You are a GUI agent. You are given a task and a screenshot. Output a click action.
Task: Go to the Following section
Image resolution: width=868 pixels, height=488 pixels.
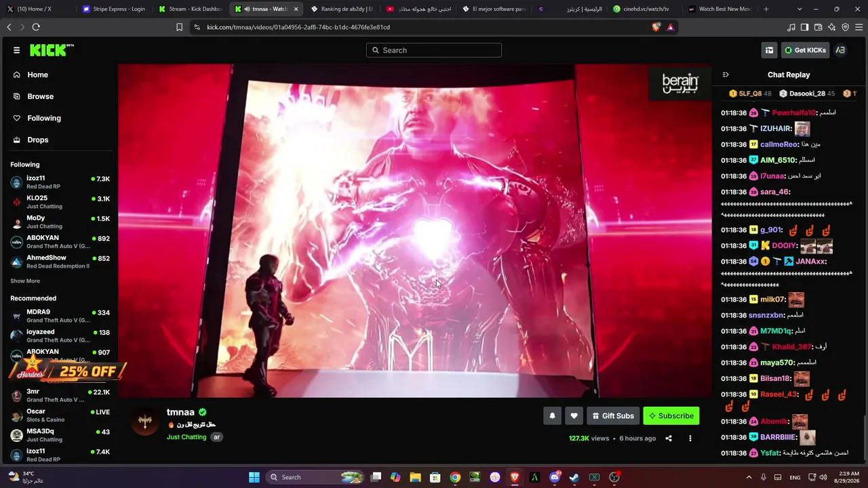(44, 118)
